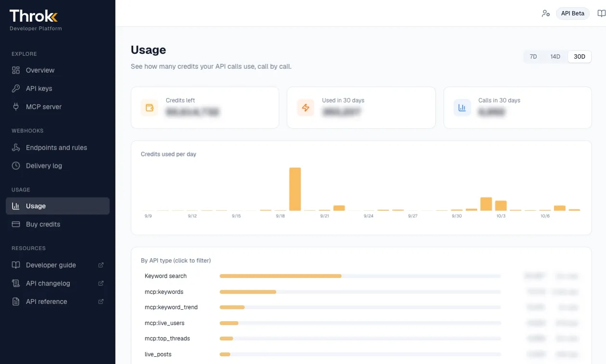Image resolution: width=606 pixels, height=364 pixels.
Task: Open the API reference link
Action: pos(58,301)
